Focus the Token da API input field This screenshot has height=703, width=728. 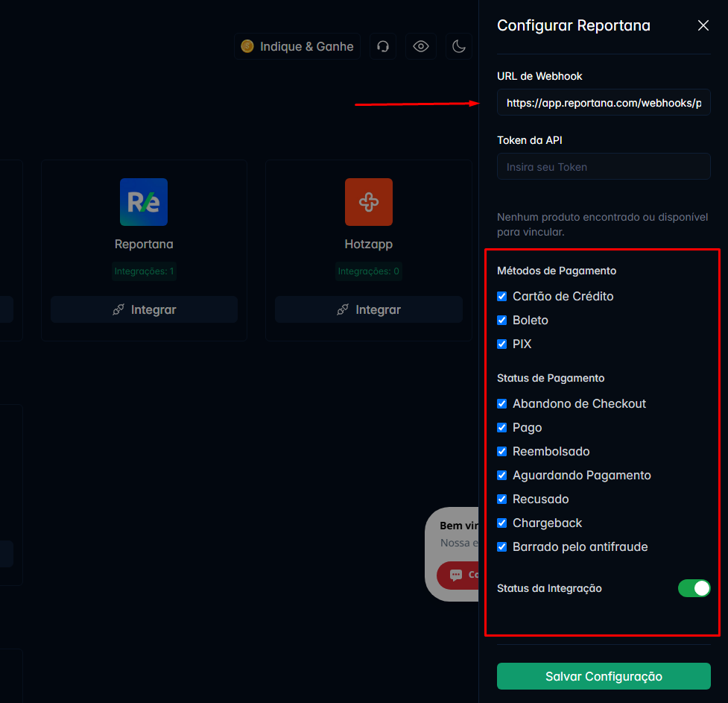(604, 167)
